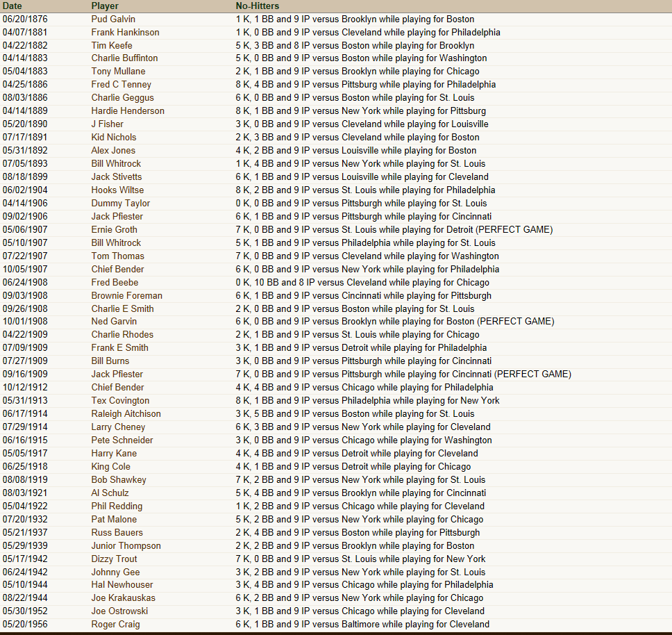Click on Kid Nichols player name
Image resolution: width=672 pixels, height=635 pixels.
point(114,137)
